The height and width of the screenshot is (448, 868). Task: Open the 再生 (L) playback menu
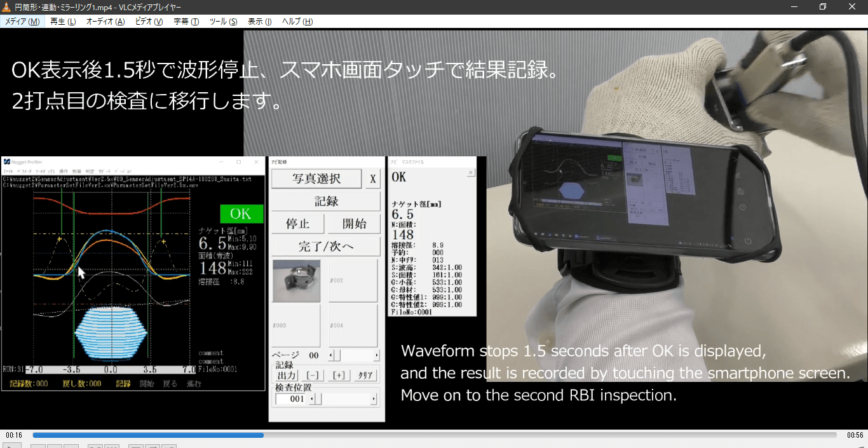(63, 22)
